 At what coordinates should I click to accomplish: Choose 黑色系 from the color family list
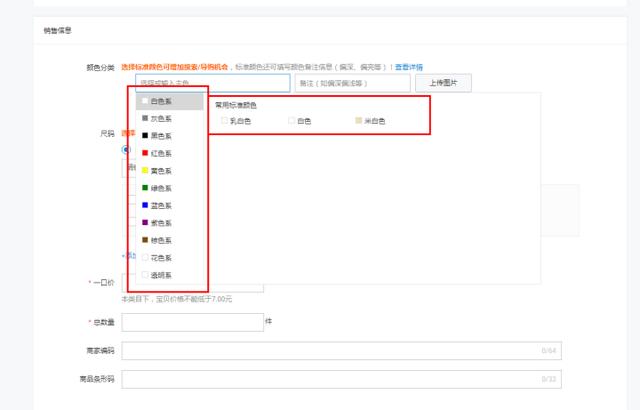170,136
